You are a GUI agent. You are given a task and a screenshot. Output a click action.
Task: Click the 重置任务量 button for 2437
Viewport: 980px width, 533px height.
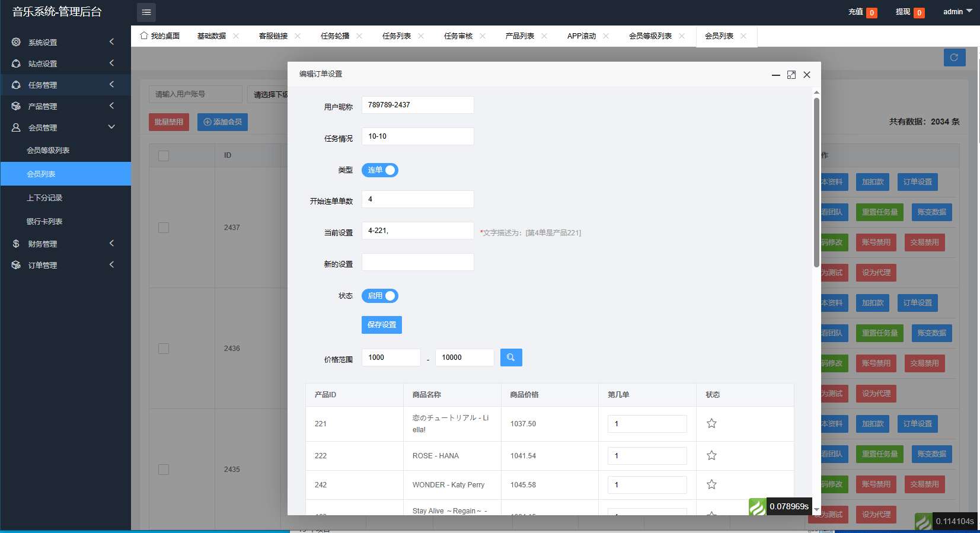880,212
